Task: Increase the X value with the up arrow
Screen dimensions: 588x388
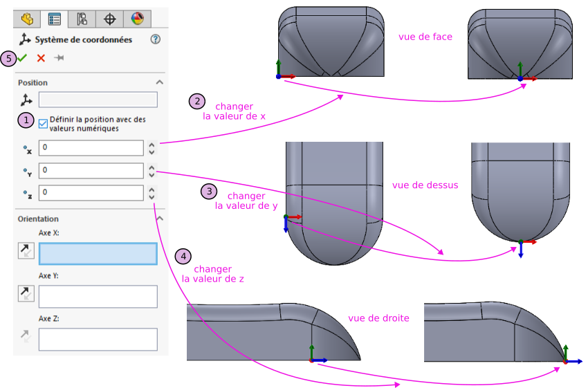Action: point(151,145)
